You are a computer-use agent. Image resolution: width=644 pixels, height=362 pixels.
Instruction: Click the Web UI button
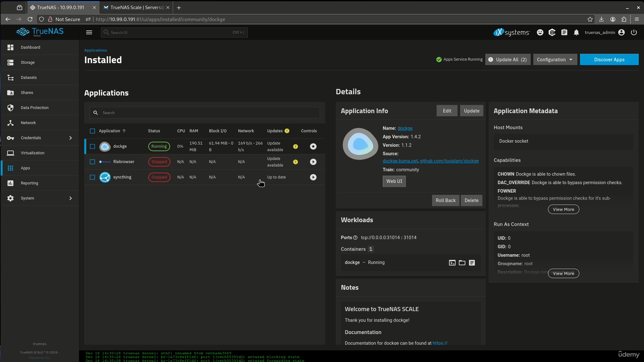(394, 181)
